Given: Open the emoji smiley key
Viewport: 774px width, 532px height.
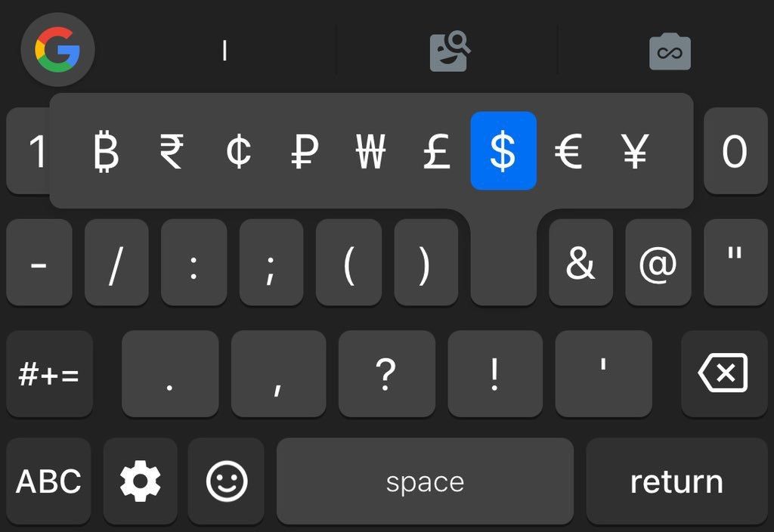Looking at the screenshot, I should tap(226, 481).
